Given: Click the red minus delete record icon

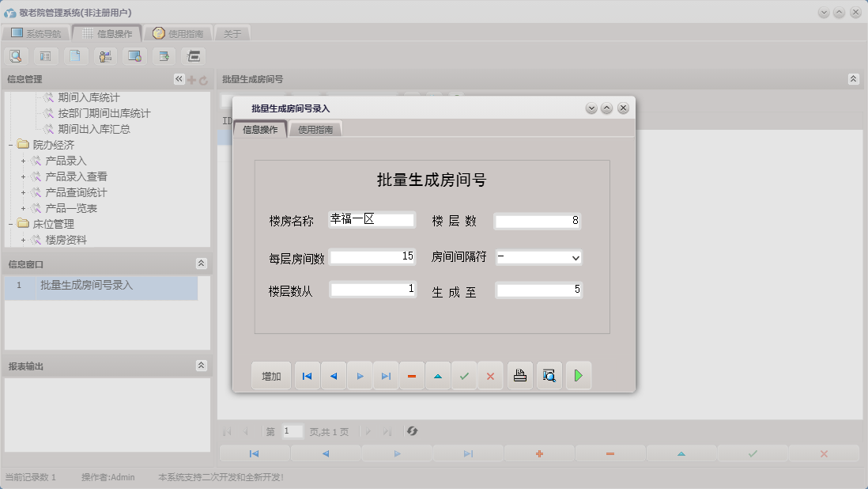Looking at the screenshot, I should tap(412, 375).
